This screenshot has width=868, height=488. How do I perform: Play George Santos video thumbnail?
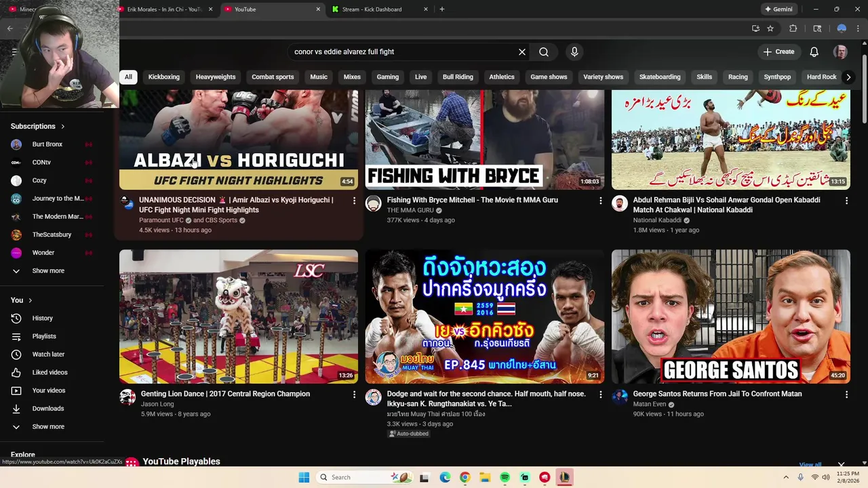point(731,317)
